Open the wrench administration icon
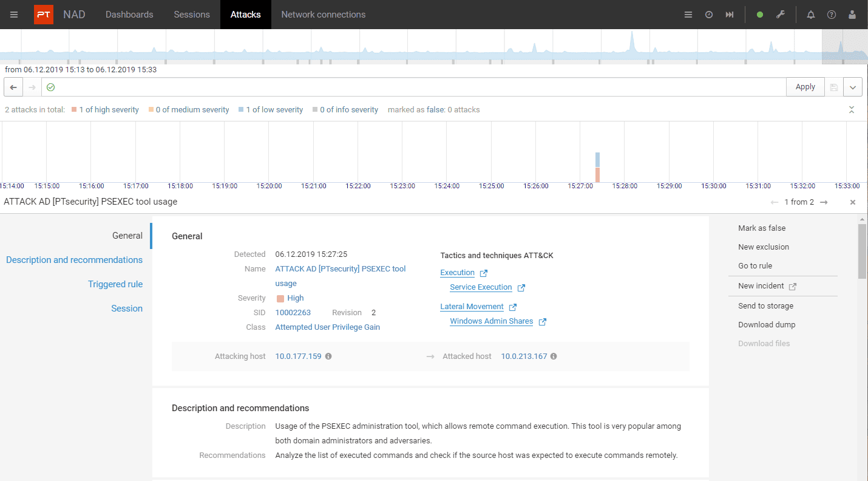Screen dimensions: 868x481 tap(781, 15)
